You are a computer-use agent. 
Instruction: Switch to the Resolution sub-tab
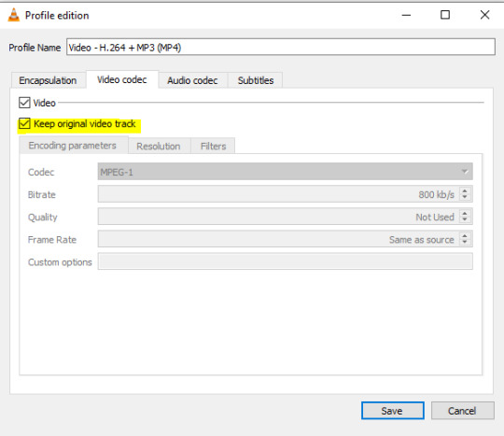point(159,147)
